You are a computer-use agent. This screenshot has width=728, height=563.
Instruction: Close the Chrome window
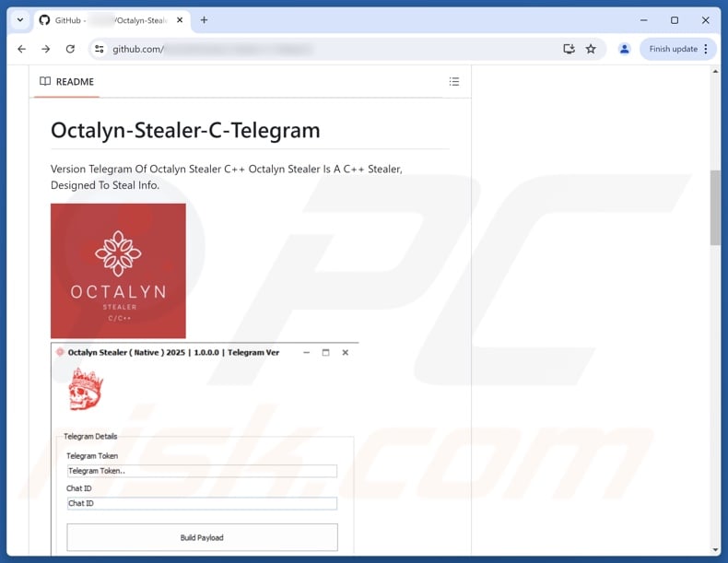pyautogui.click(x=705, y=20)
